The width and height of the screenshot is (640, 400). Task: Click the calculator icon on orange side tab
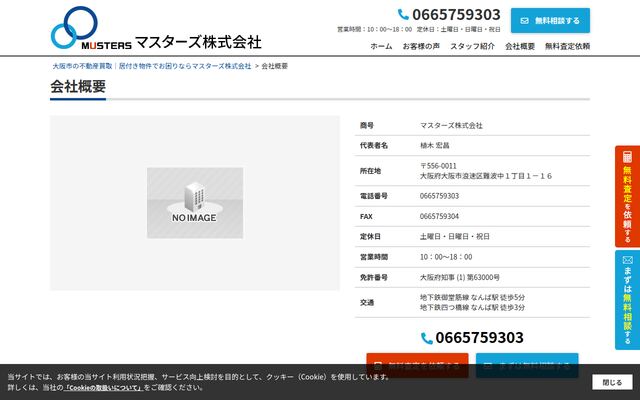point(627,157)
